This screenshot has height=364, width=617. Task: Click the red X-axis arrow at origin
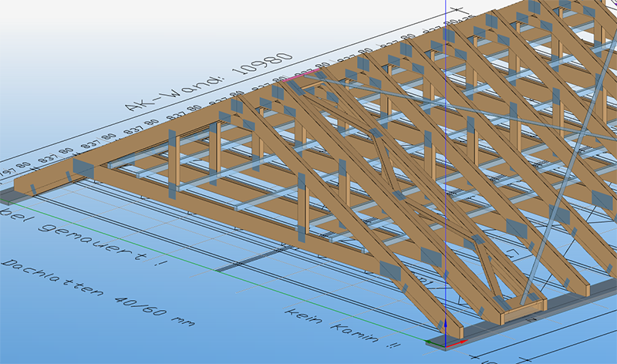(458, 342)
